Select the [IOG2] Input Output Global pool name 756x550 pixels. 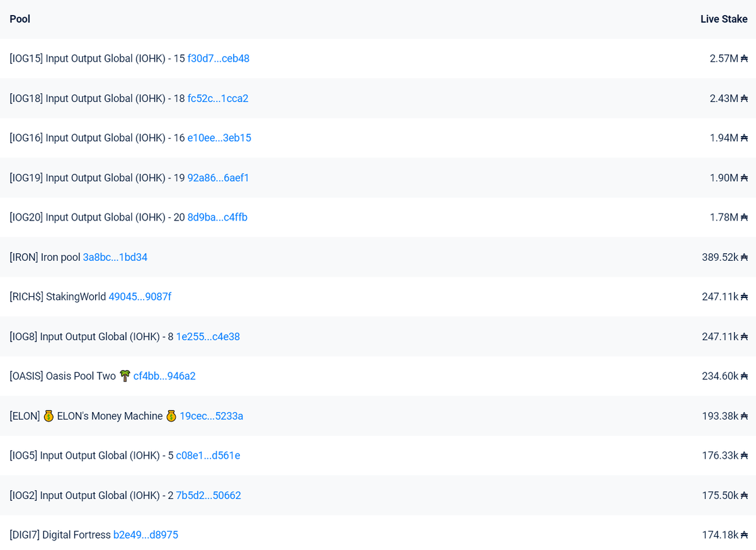(91, 495)
